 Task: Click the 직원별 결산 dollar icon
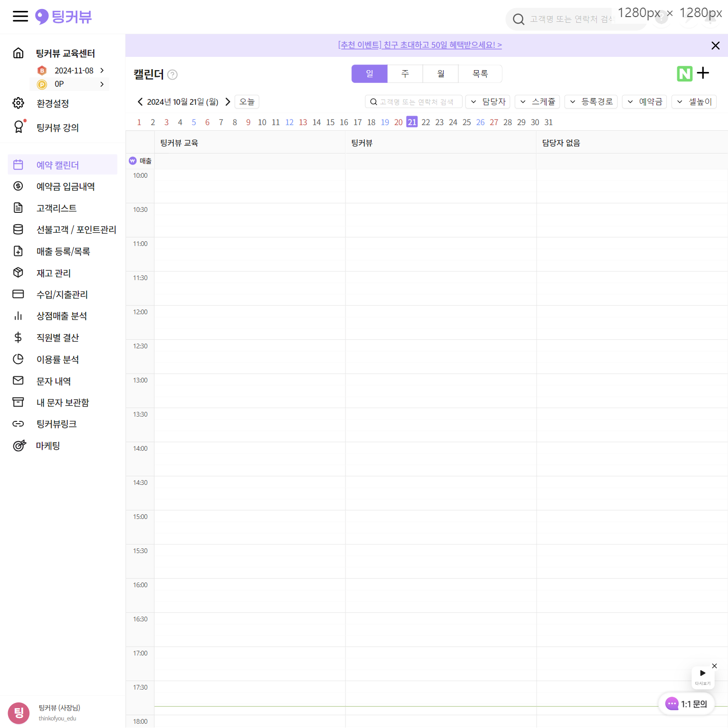point(18,337)
